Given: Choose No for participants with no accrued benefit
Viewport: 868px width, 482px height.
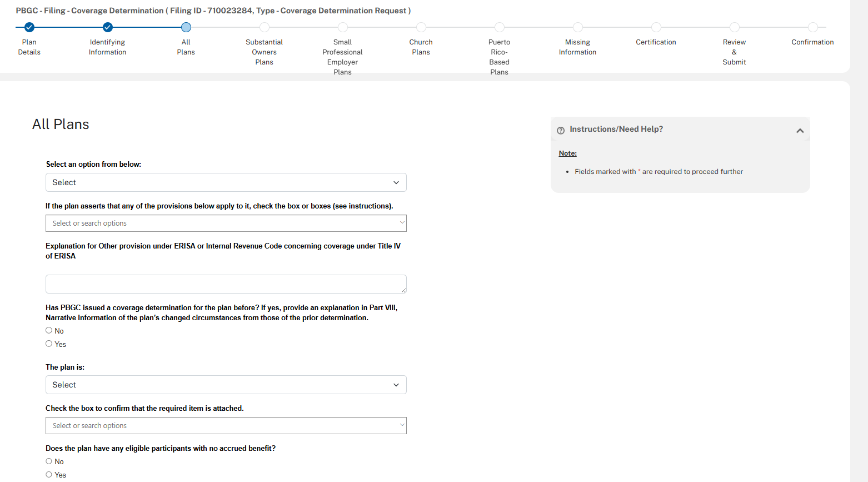Looking at the screenshot, I should pyautogui.click(x=49, y=461).
